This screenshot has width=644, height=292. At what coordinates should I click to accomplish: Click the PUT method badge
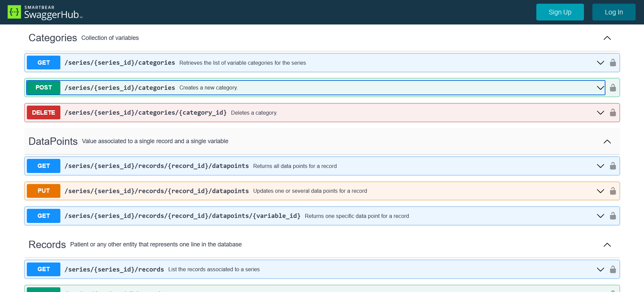44,191
